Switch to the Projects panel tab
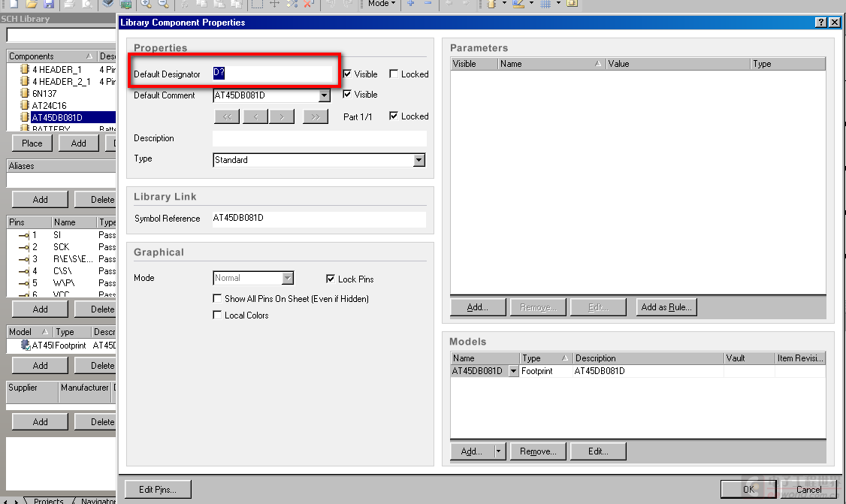Viewport: 846px width, 504px height. (x=49, y=500)
